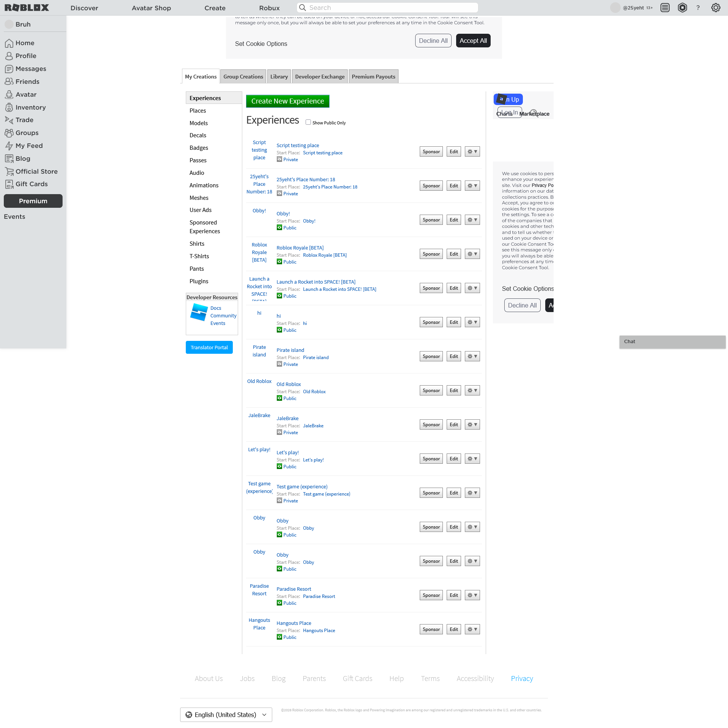Go to Trade in the sidebar
Image resolution: width=728 pixels, height=728 pixels.
[x=24, y=120]
